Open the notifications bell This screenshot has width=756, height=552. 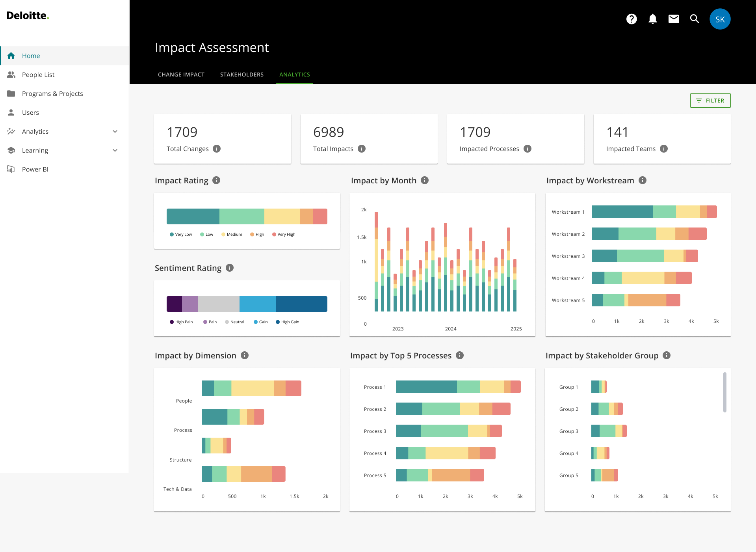pyautogui.click(x=652, y=19)
